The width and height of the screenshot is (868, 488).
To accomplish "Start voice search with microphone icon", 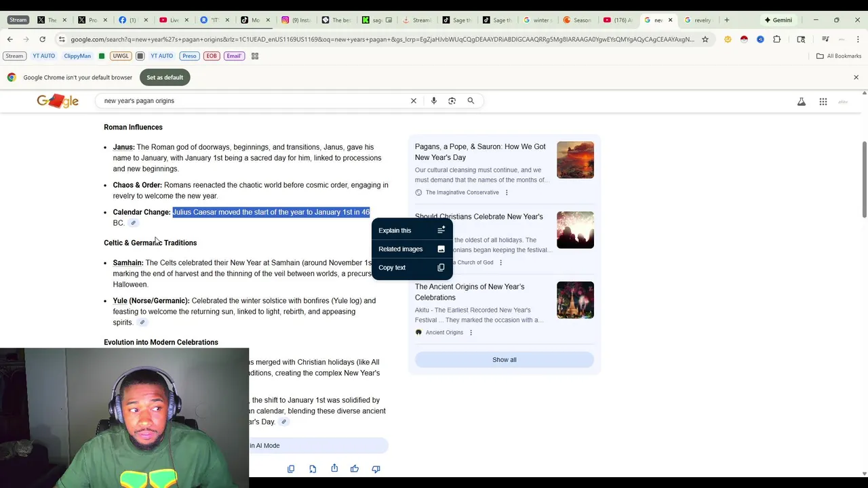I will coord(434,101).
